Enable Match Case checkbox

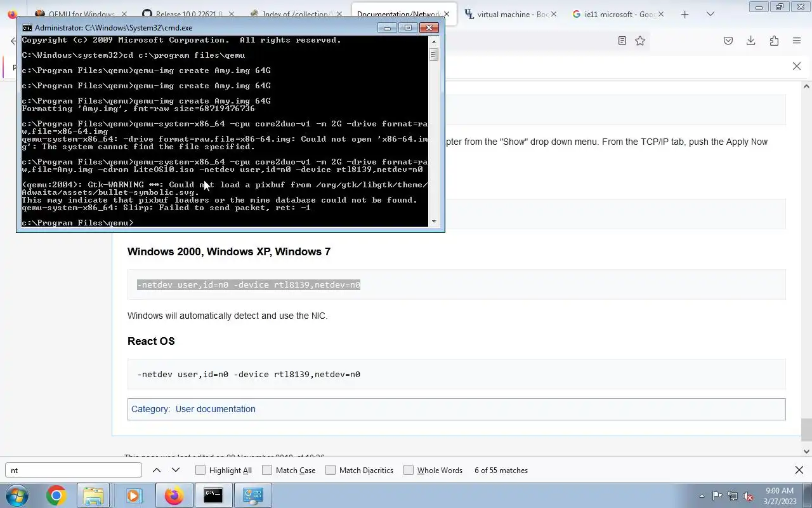coord(267,470)
